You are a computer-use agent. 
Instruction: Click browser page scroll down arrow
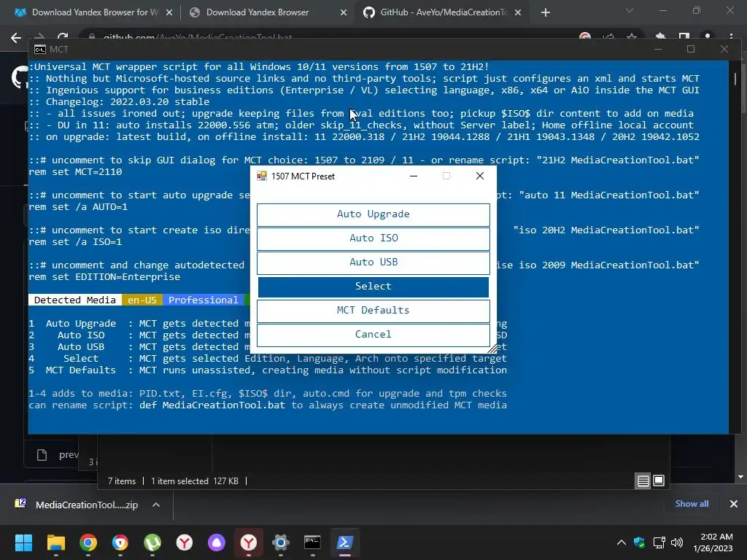[740, 477]
